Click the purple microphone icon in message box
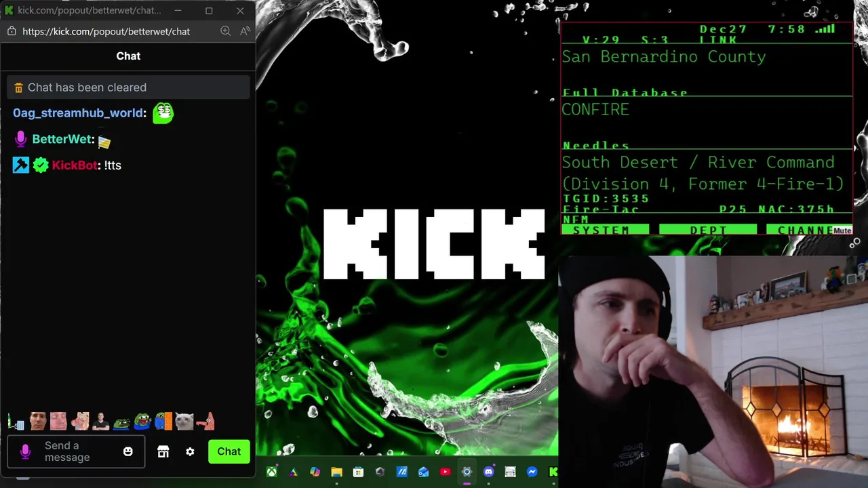 coord(26,451)
